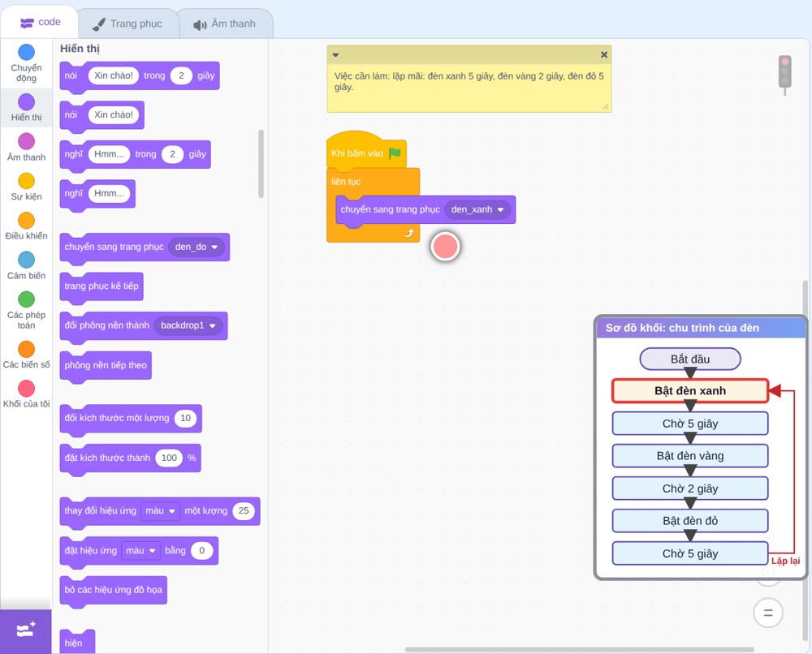Viewport: 812px width, 654px height.
Task: Click the 'Xin chào!' field in nói trong giây block
Action: 114,75
